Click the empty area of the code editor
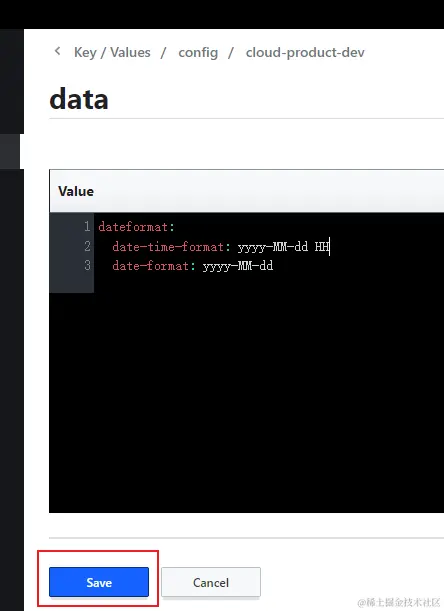This screenshot has width=444, height=611. [269, 394]
